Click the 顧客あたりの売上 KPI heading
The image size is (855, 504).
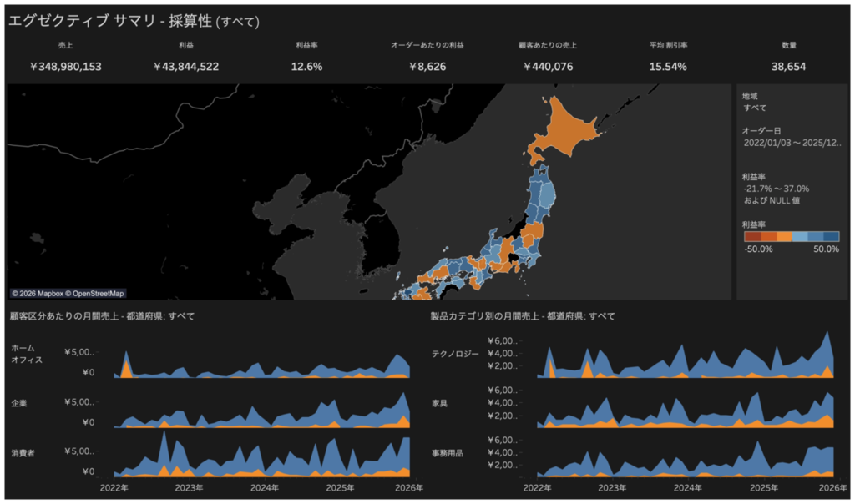[548, 45]
